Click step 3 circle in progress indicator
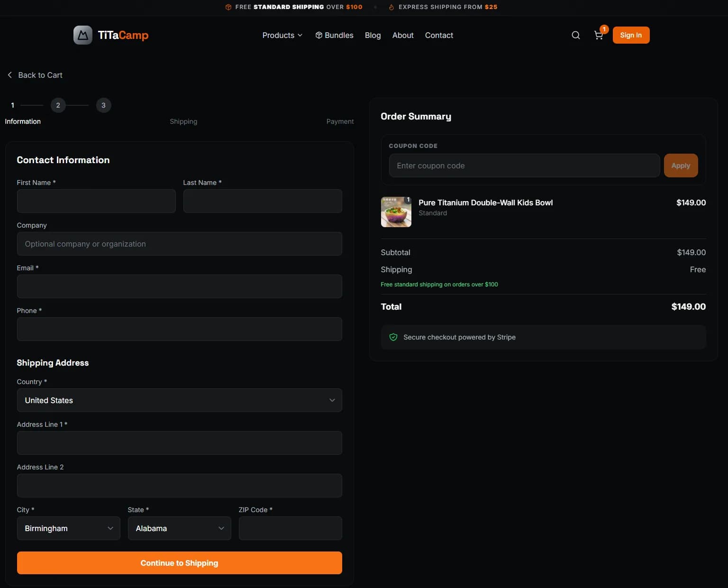This screenshot has width=728, height=588. click(x=103, y=105)
